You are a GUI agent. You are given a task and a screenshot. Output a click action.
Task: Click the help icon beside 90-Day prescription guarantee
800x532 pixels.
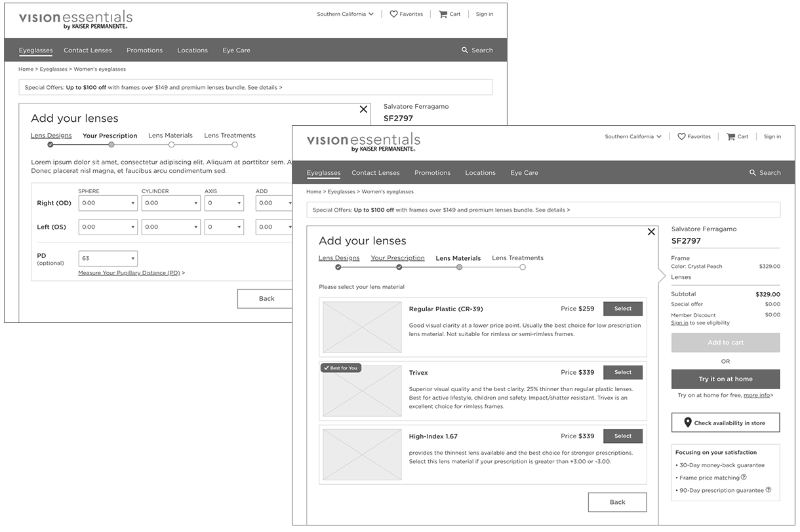point(769,490)
